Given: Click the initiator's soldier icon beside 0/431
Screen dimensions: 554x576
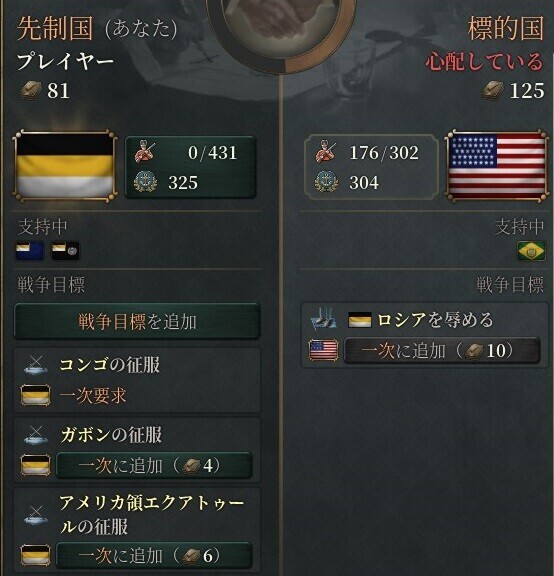Looking at the screenshot, I should tap(145, 151).
